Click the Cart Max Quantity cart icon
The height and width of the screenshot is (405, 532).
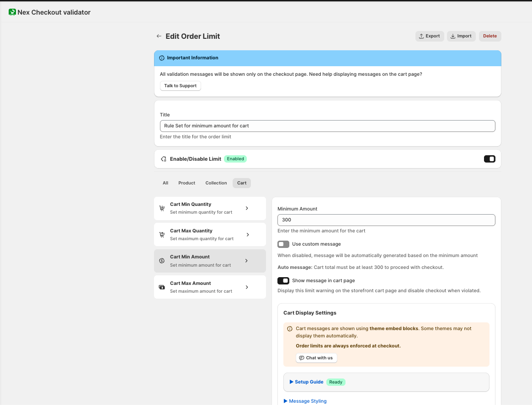[162, 235]
